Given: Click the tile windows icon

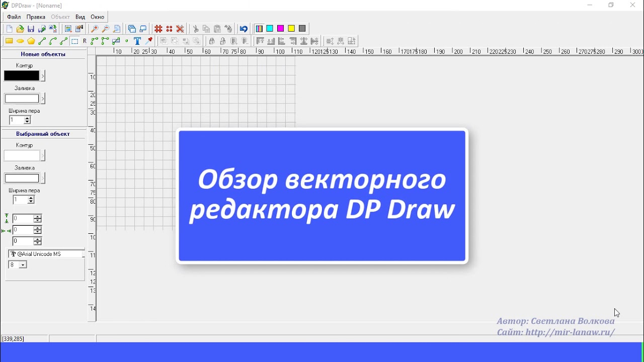Looking at the screenshot, I should [x=143, y=29].
